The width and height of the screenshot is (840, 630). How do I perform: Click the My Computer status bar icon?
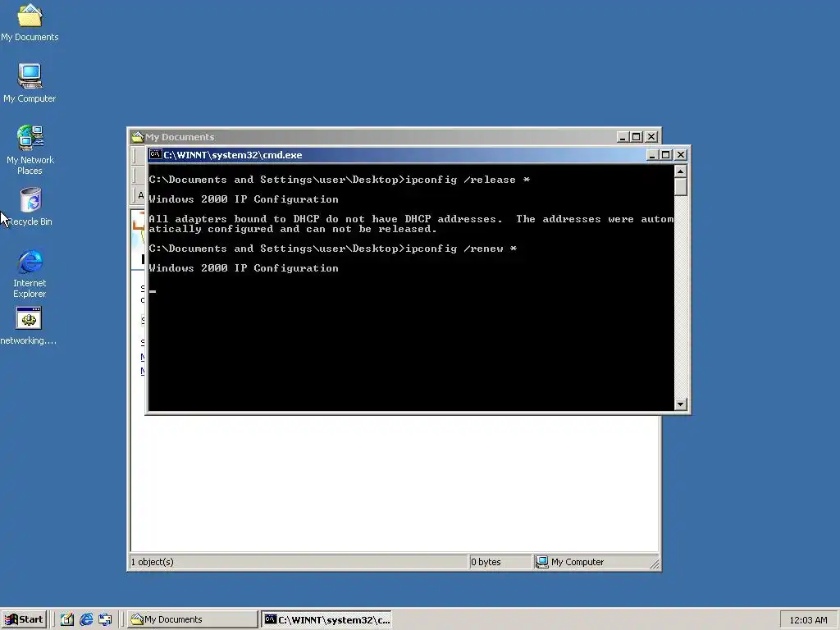click(x=542, y=561)
